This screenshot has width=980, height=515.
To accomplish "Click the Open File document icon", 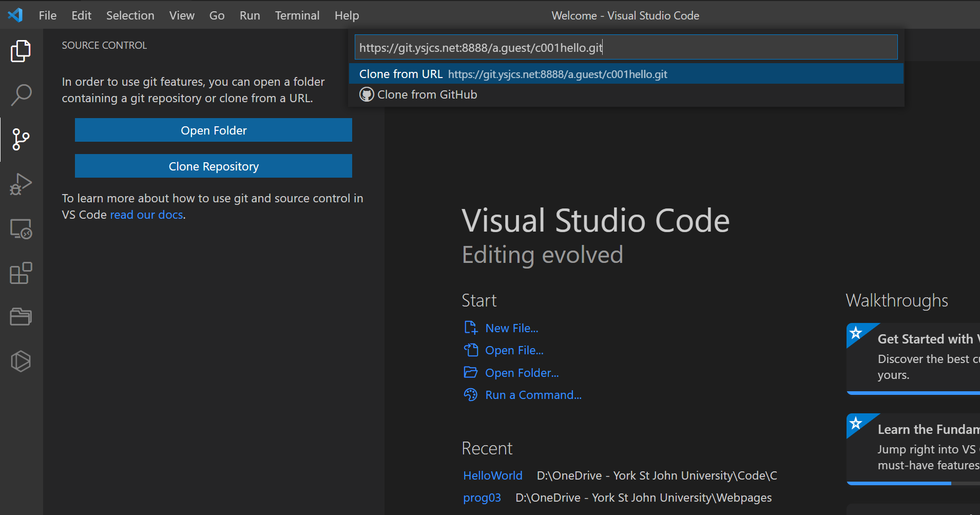I will (x=471, y=350).
